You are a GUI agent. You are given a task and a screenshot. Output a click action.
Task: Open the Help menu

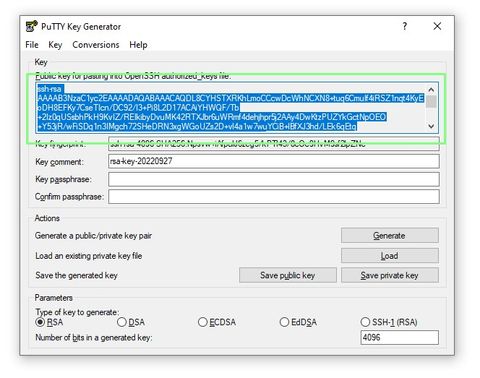138,45
